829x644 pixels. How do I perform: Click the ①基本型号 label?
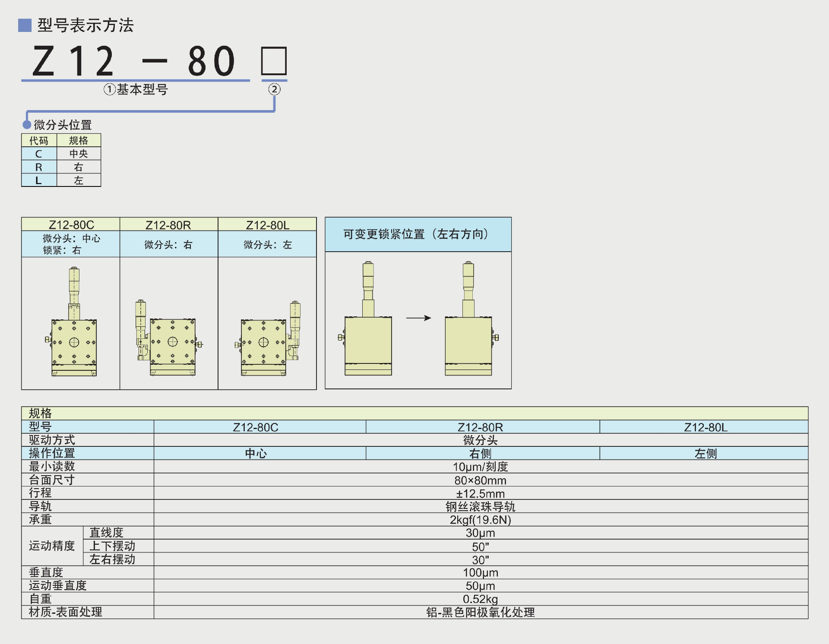tap(136, 89)
